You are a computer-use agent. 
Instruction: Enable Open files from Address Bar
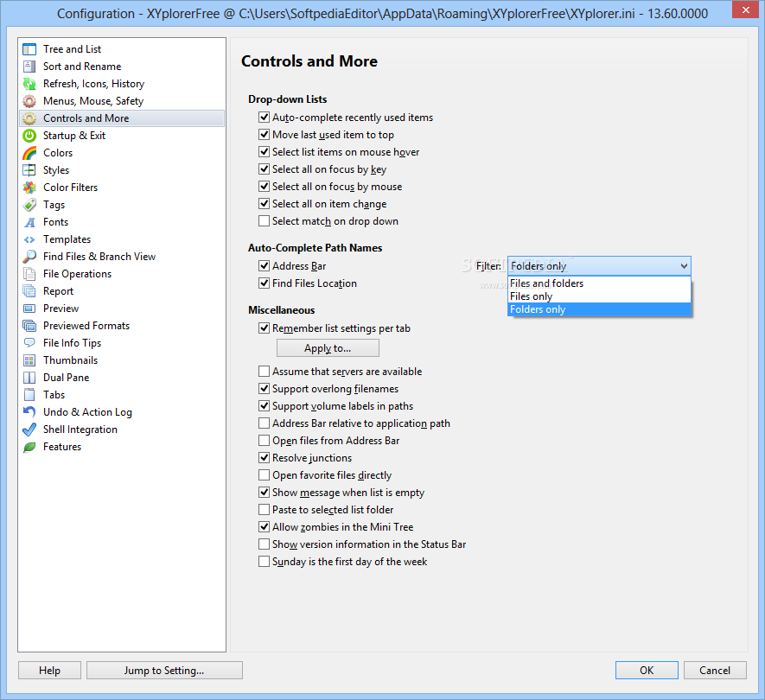click(264, 441)
